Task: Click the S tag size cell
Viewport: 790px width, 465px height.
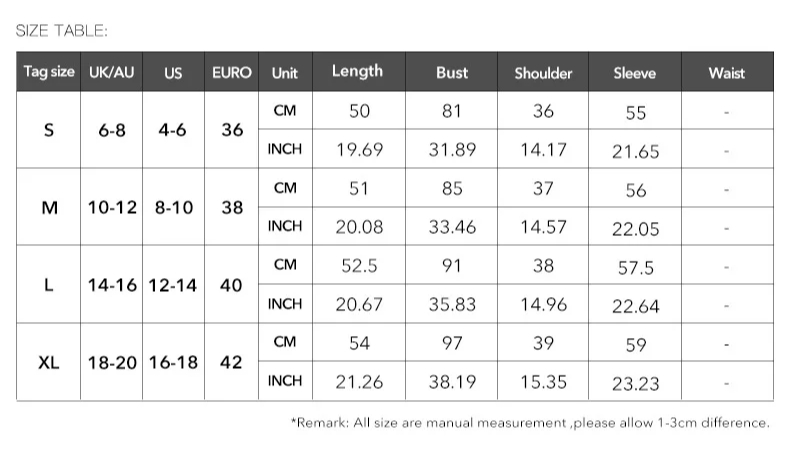Action: point(49,130)
